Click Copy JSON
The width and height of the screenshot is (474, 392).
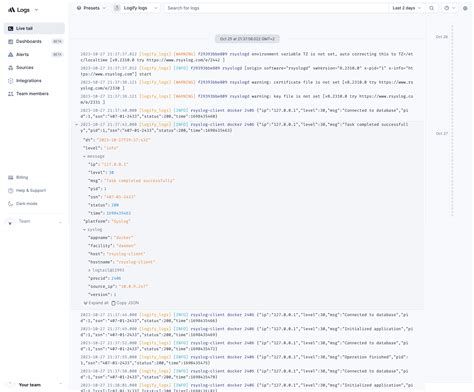125,303
